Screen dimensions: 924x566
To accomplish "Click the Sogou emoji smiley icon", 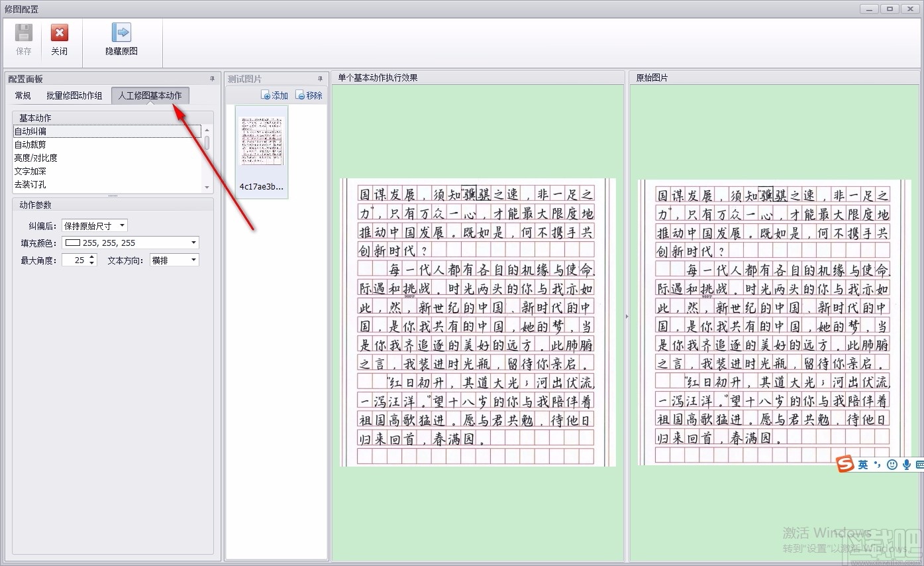I will pos(892,465).
